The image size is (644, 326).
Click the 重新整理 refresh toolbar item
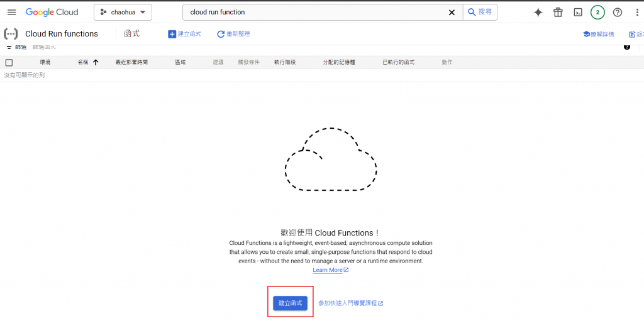pos(233,34)
